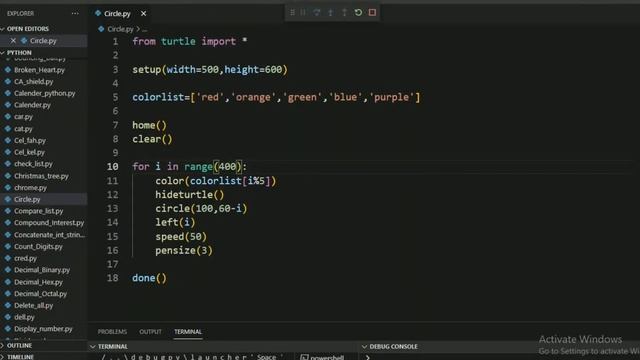Open Decimal_Octal.py file
This screenshot has height=360, width=640.
pyautogui.click(x=40, y=293)
